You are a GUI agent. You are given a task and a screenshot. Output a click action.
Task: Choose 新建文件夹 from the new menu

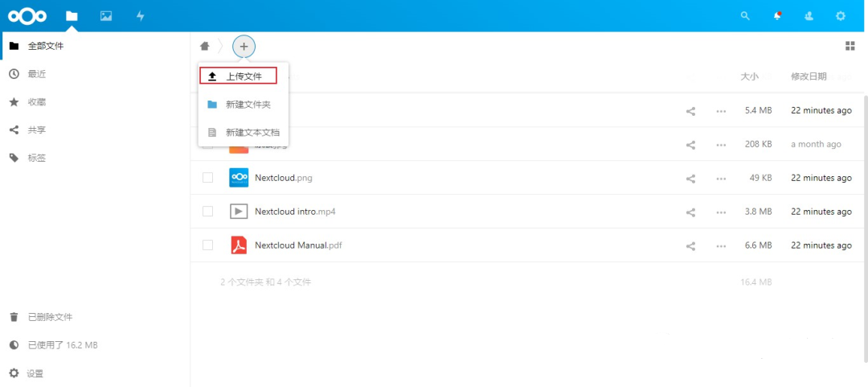(x=243, y=105)
